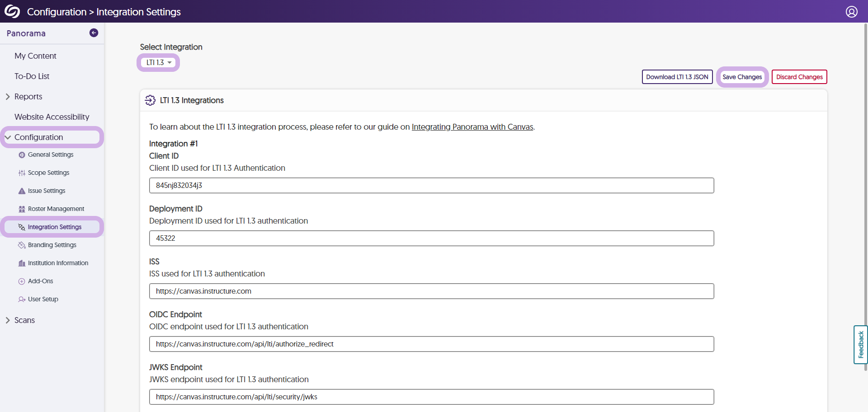The width and height of the screenshot is (868, 412).
Task: Open My Content from sidebar
Action: tap(35, 56)
